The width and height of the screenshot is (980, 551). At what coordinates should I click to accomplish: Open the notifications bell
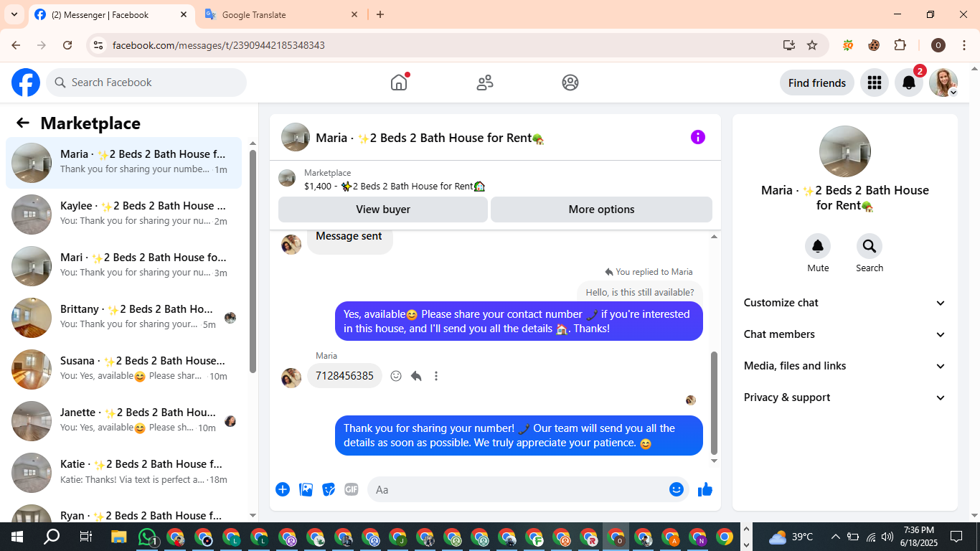(x=908, y=83)
